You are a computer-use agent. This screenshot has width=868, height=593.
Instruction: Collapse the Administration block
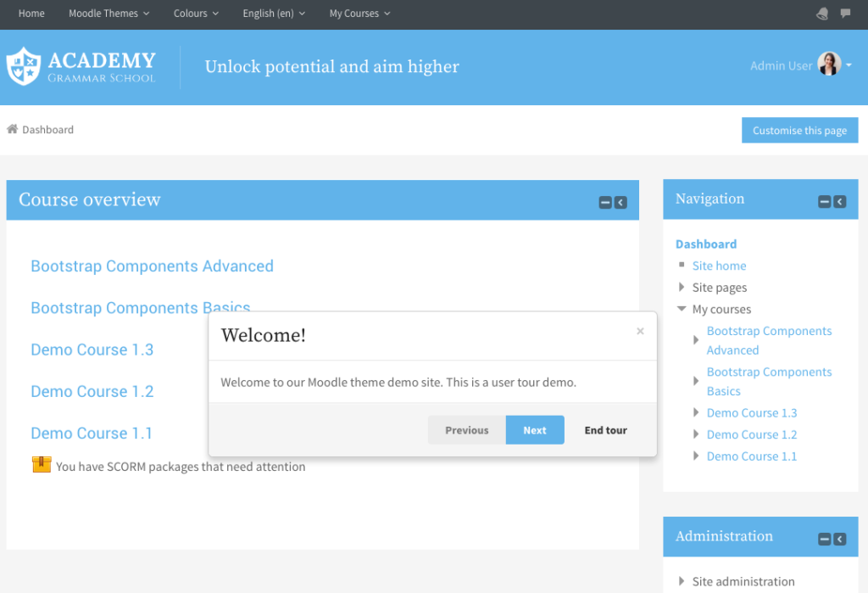click(824, 539)
